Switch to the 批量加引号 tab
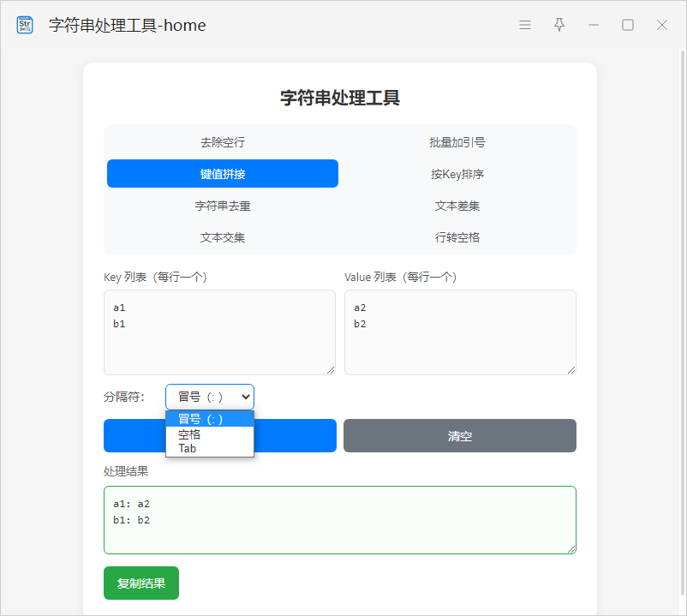687x616 pixels. (x=457, y=142)
